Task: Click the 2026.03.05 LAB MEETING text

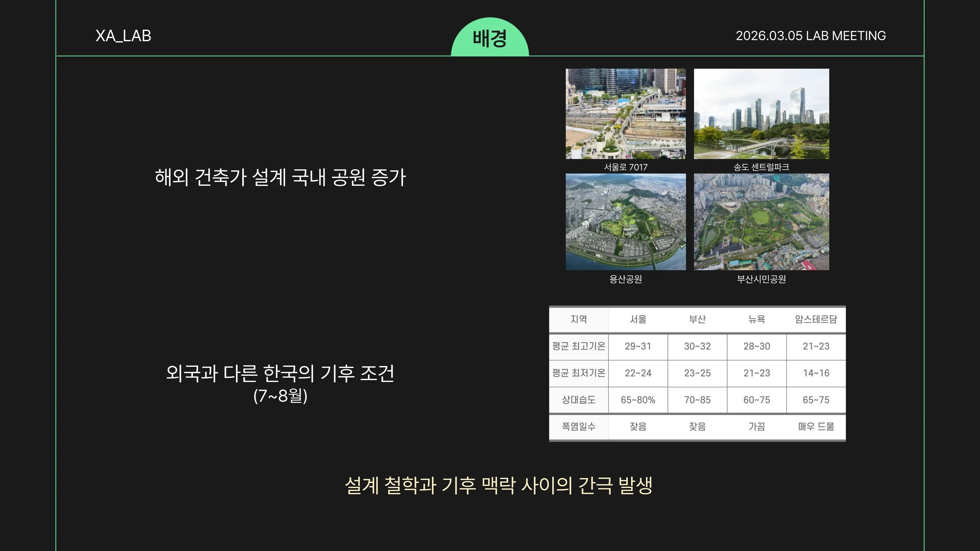Action: point(811,36)
